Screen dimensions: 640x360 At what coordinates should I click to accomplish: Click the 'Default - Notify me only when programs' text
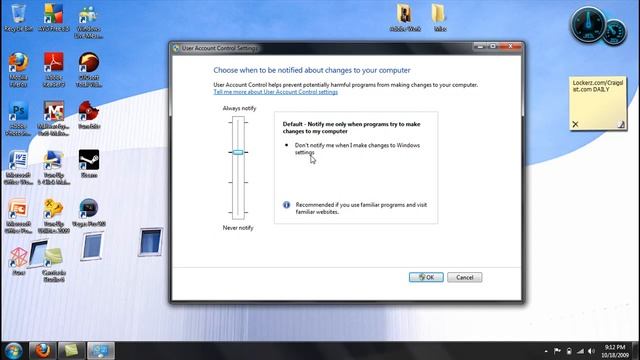(x=351, y=127)
